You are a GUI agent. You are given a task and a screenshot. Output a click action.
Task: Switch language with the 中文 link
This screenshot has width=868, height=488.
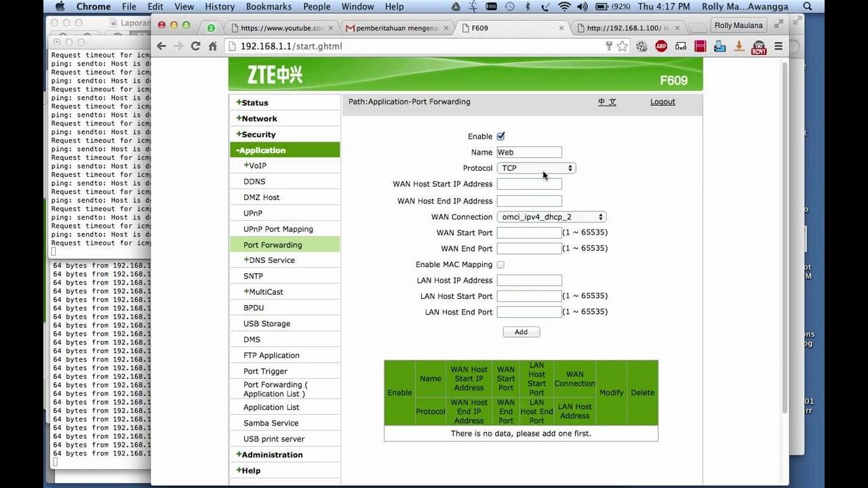point(607,102)
